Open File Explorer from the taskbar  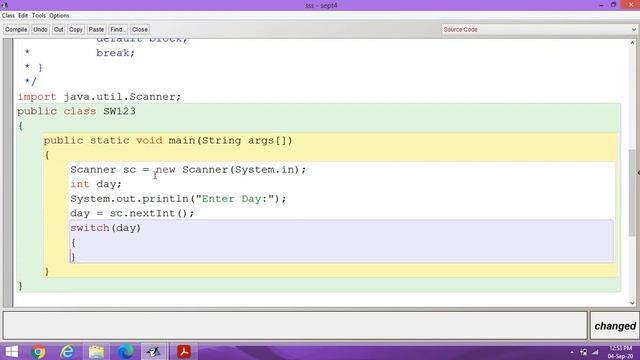(96, 352)
